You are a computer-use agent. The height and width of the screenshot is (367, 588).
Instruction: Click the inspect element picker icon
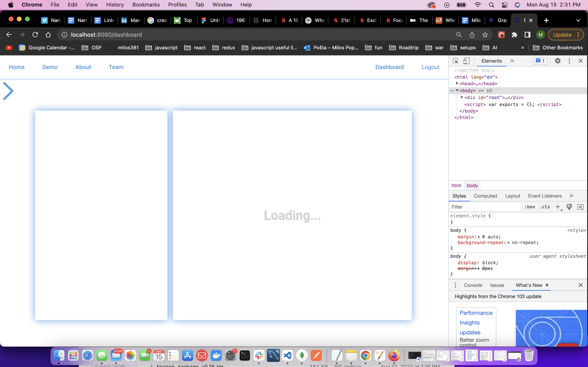(455, 61)
